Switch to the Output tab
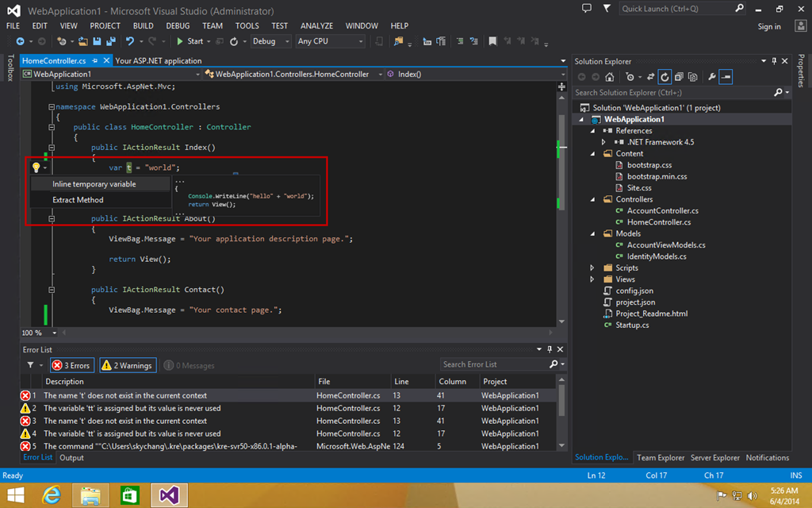The image size is (812, 508). pos(71,458)
